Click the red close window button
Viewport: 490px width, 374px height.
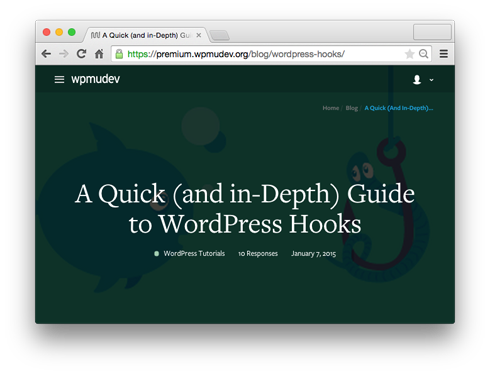click(x=47, y=32)
